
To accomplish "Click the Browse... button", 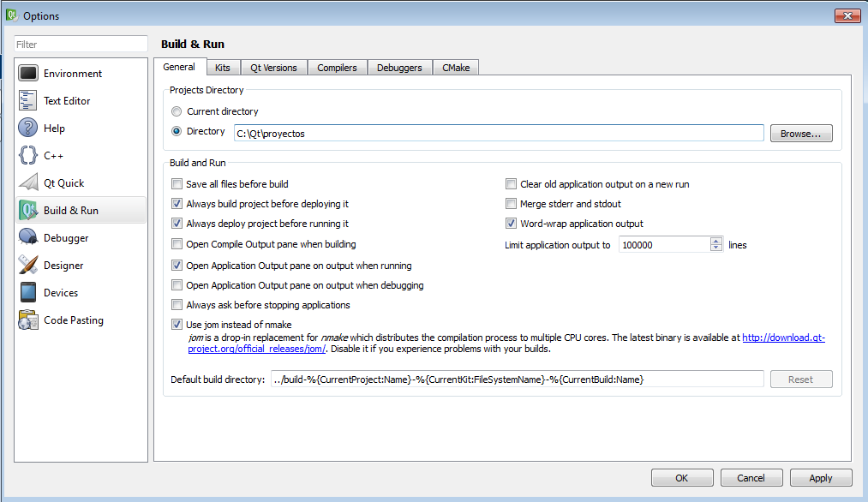I will click(801, 134).
